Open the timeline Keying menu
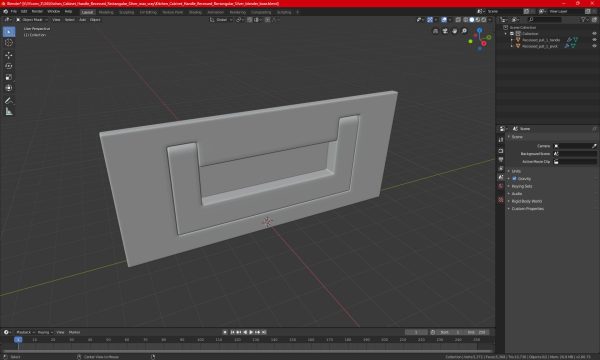 [x=45, y=332]
